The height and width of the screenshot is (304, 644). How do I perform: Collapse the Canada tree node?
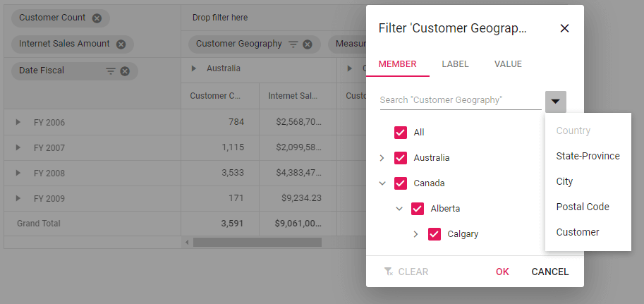[382, 183]
